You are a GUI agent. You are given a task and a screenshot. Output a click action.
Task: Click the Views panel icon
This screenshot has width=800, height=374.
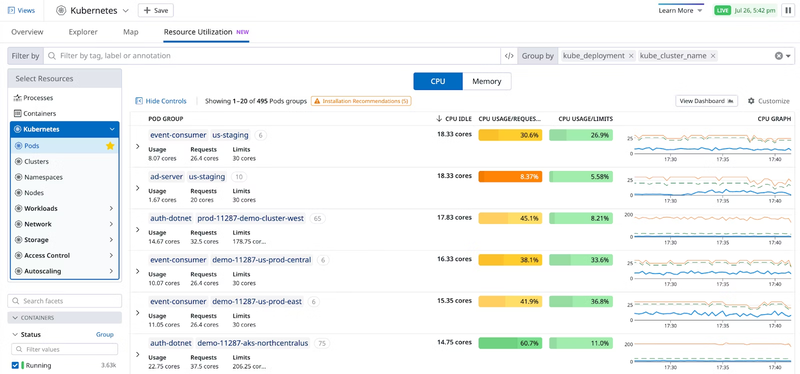click(11, 10)
